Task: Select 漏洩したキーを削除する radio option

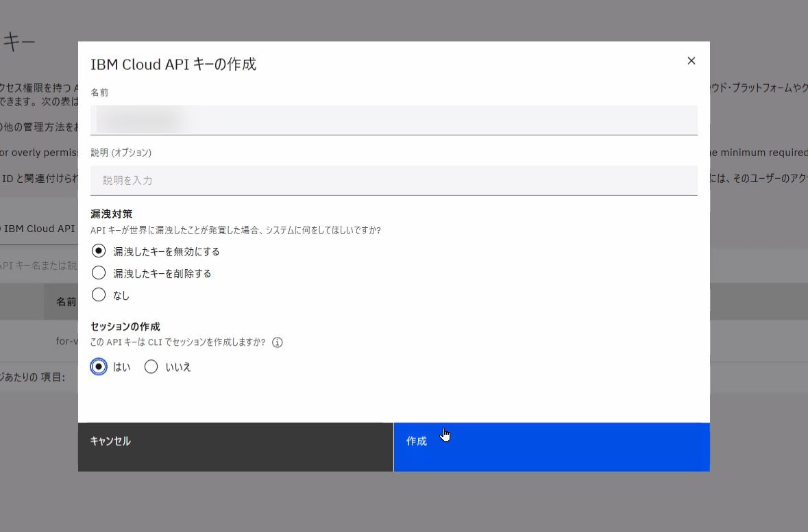Action: tap(99, 273)
